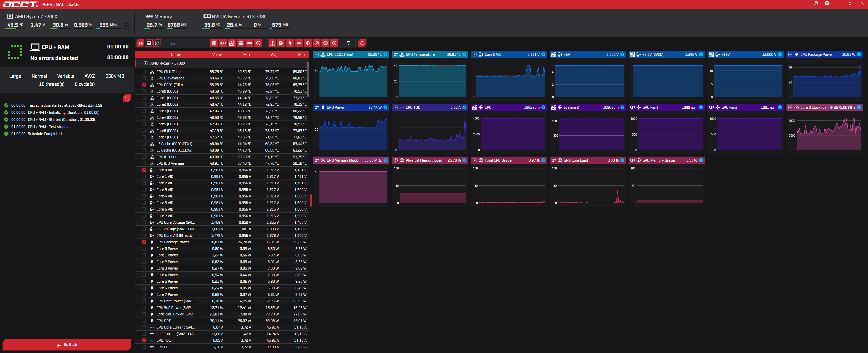This screenshot has width=868, height=353.
Task: Select the CPU EDC table row
Action: pos(222,347)
